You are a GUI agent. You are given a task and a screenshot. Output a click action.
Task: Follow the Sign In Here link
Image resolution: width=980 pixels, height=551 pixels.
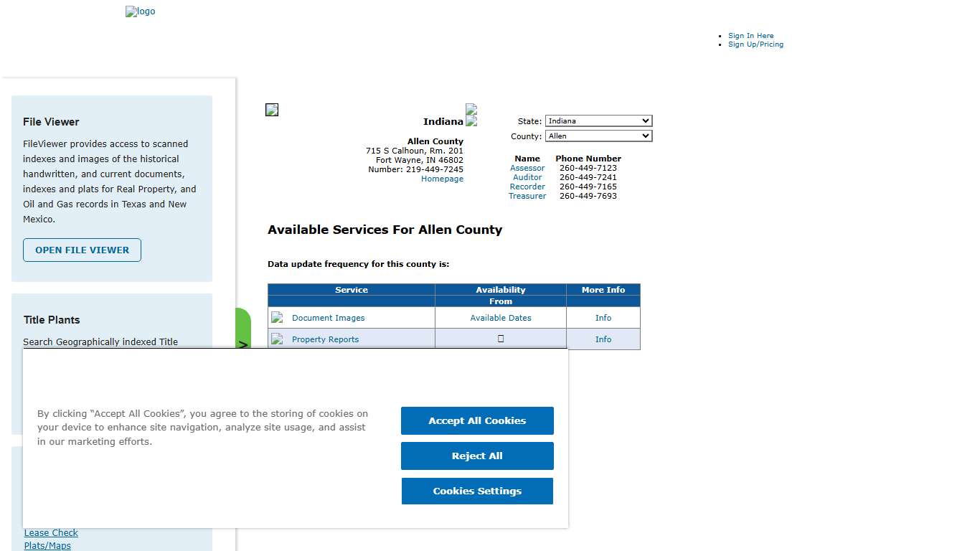[750, 35]
